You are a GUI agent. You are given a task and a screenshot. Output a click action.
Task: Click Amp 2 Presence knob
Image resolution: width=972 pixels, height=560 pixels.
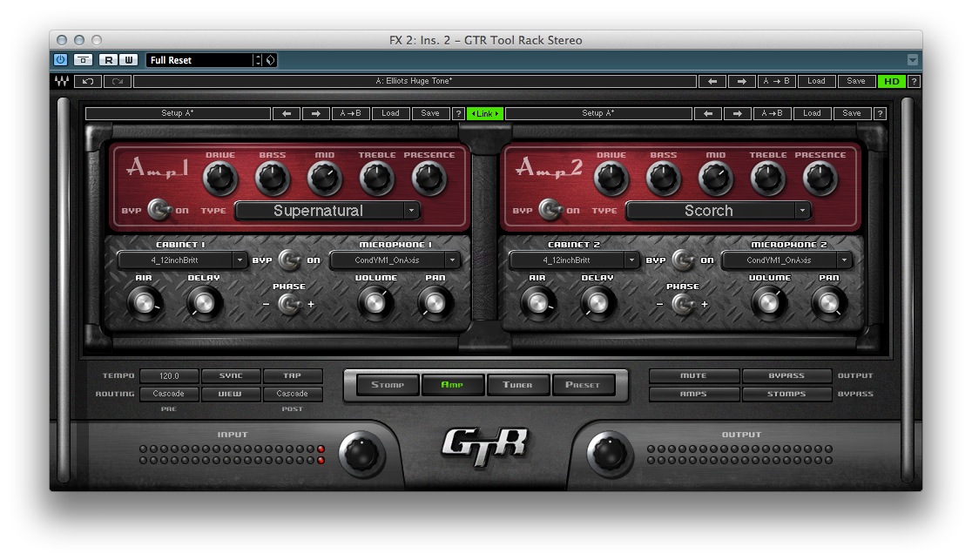pos(820,179)
